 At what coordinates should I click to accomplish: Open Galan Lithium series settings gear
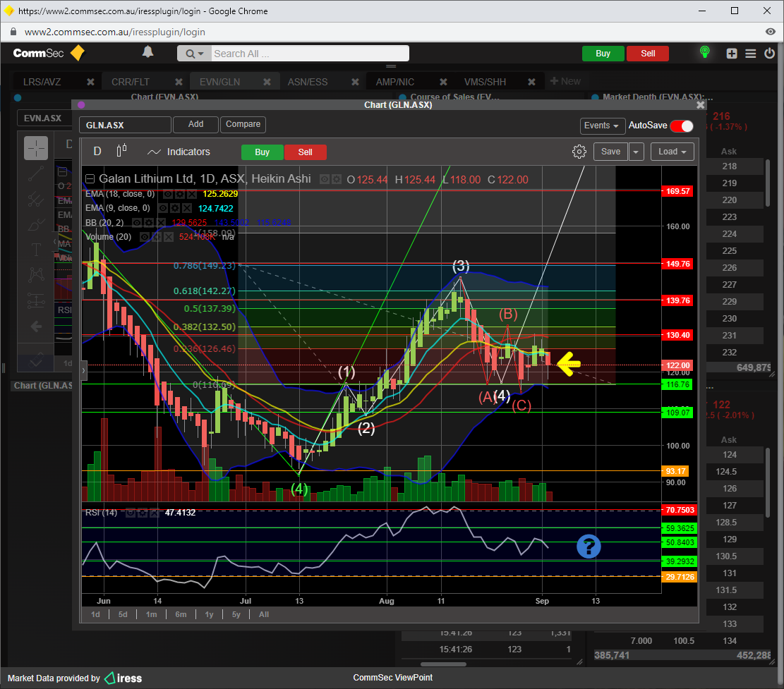pyautogui.click(x=337, y=179)
